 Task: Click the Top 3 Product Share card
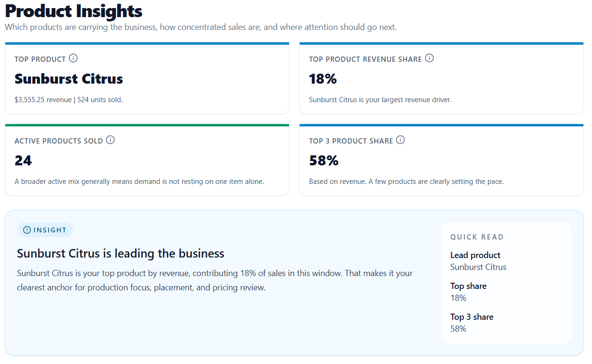tap(441, 160)
